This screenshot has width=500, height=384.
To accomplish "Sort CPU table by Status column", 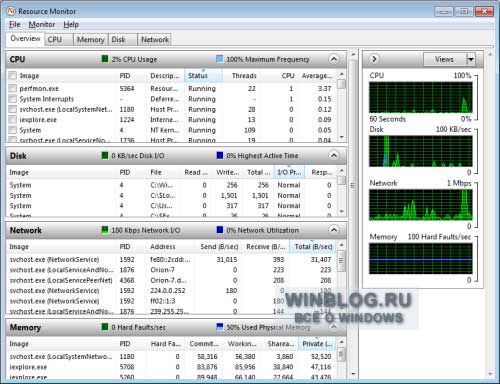I will (203, 76).
